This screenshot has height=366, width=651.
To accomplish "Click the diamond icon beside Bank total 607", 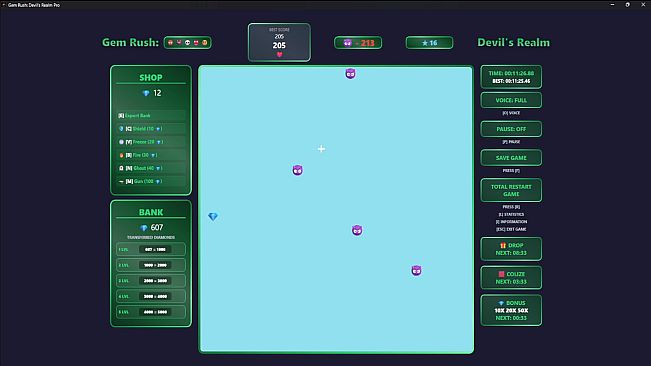I will (144, 228).
